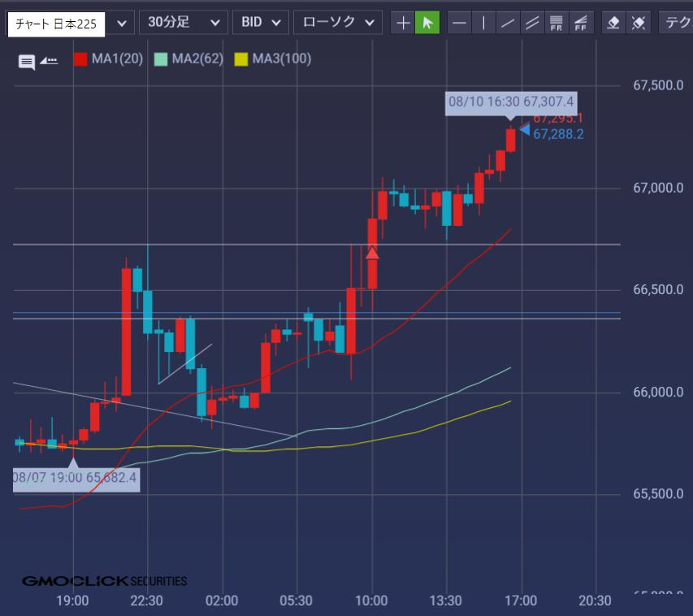Click the 08/07 19:00 65,682.4 low label
Image resolution: width=693 pixels, height=616 pixels.
76,479
